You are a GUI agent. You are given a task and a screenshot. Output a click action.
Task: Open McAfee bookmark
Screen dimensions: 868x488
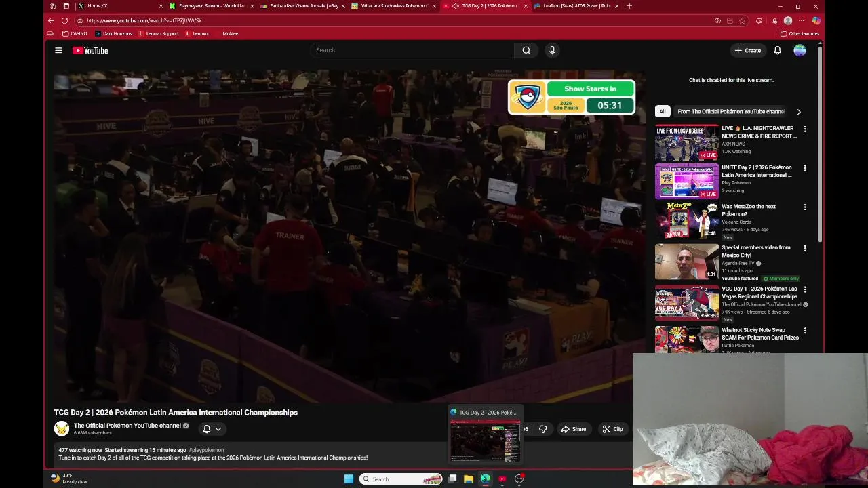coord(227,33)
